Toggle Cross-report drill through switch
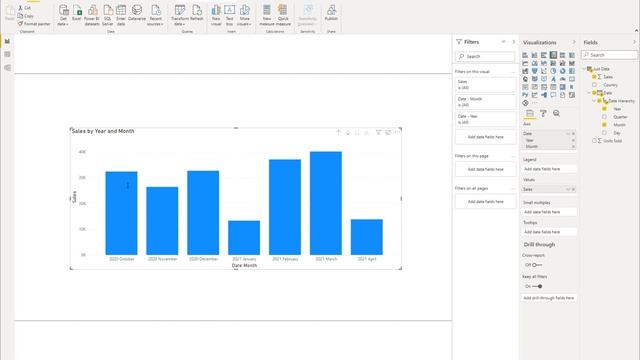 pos(537,265)
